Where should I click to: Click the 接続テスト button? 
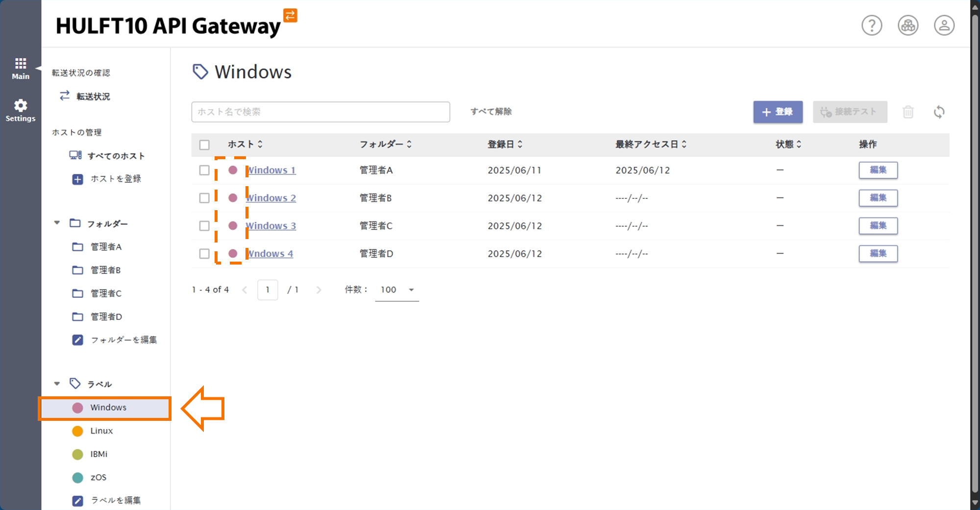(850, 112)
